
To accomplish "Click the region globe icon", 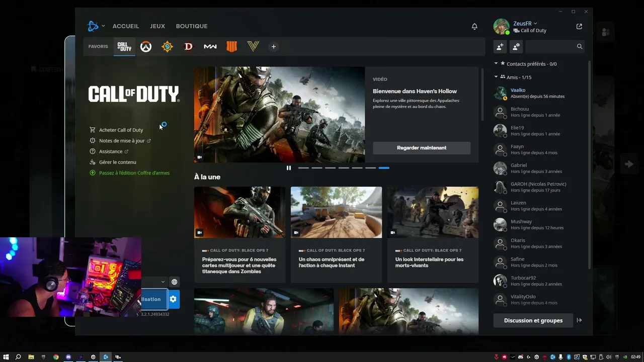I will [174, 282].
